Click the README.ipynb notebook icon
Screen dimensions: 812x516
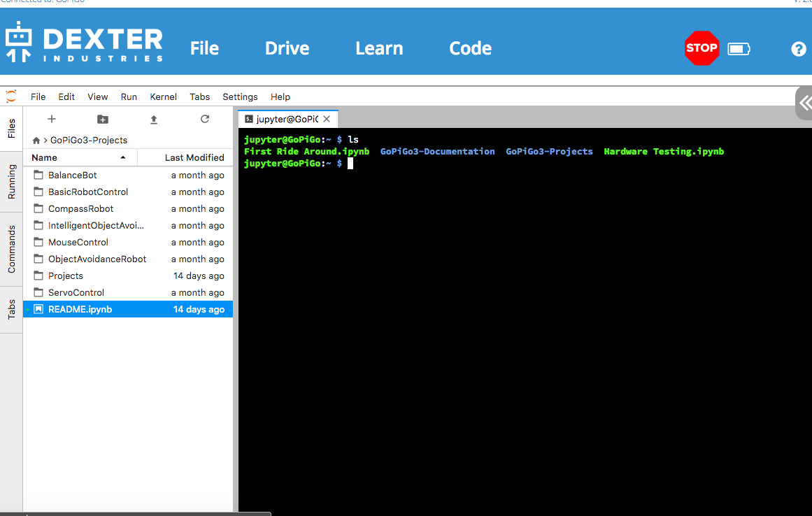[x=38, y=309]
